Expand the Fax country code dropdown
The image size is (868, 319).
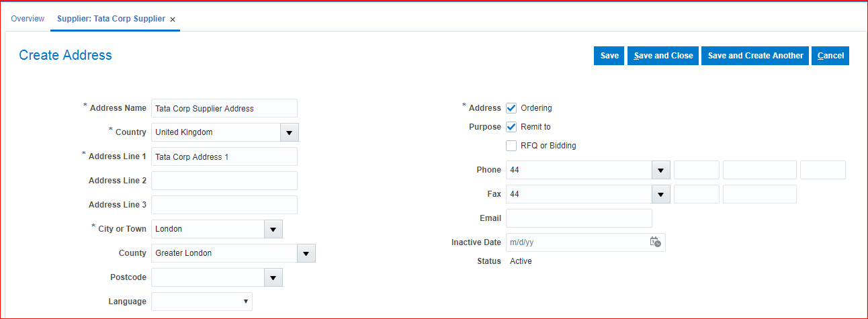[661, 194]
